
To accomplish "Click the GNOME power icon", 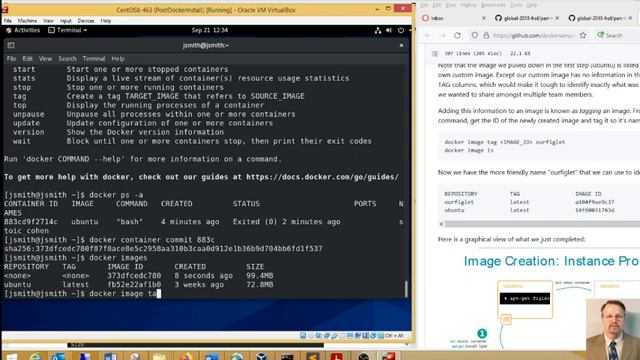I will pos(401,30).
